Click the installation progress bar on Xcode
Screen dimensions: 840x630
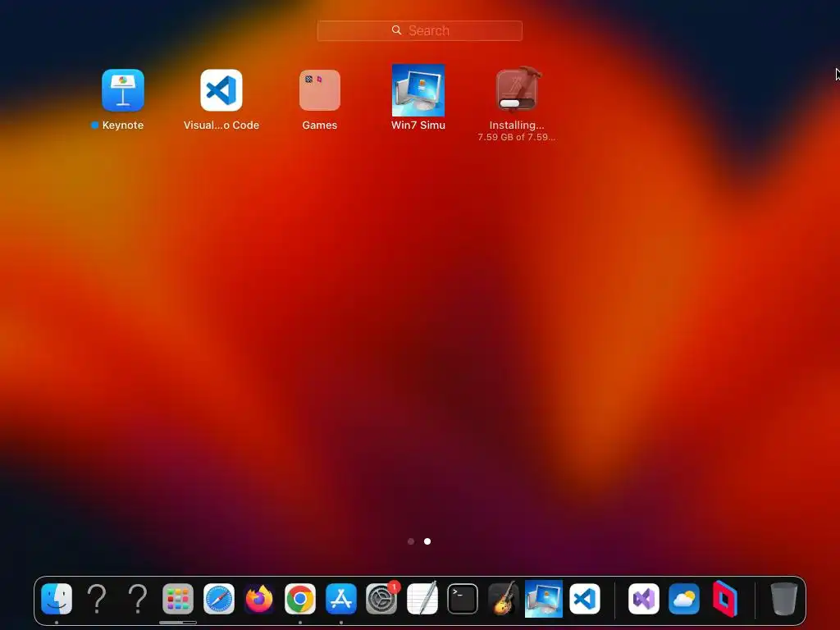click(x=517, y=103)
